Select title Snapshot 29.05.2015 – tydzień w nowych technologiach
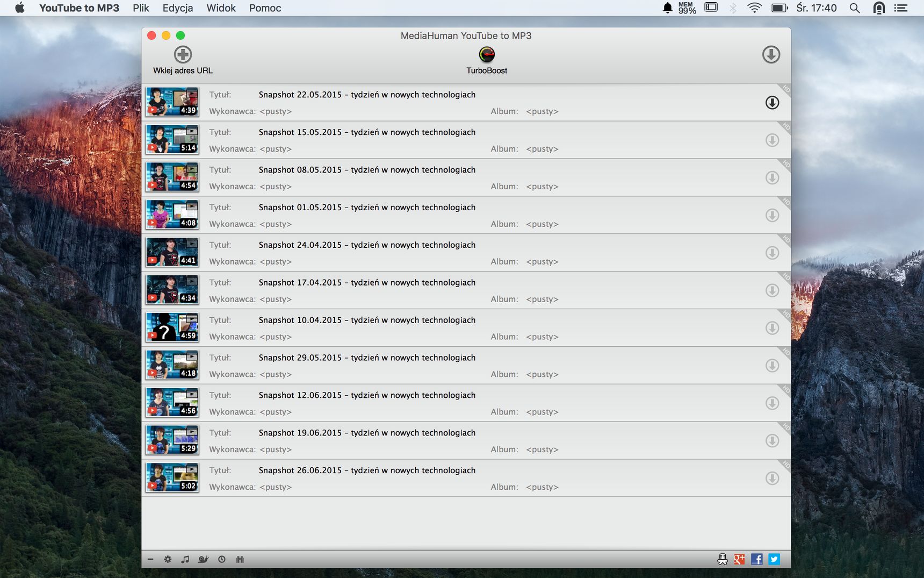Screen dimensions: 924x578 [x=367, y=358]
